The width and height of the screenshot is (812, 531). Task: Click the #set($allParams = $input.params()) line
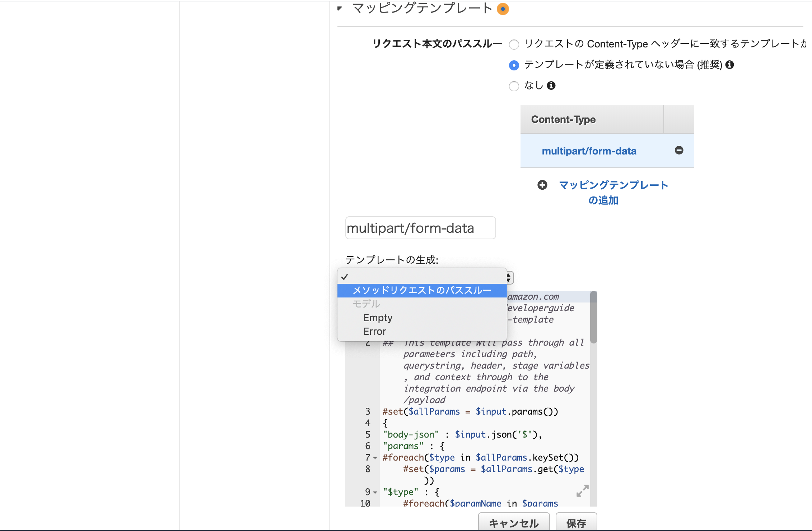coord(470,412)
